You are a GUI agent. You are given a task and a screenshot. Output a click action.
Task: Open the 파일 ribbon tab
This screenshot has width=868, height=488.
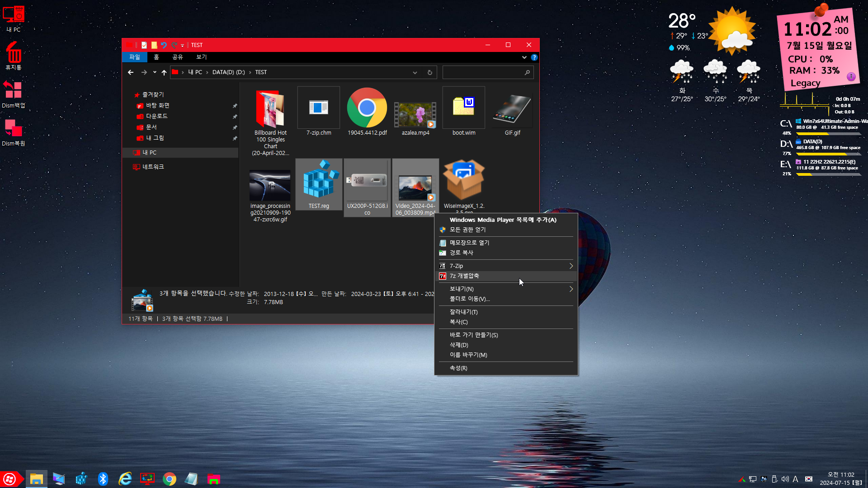click(x=135, y=57)
